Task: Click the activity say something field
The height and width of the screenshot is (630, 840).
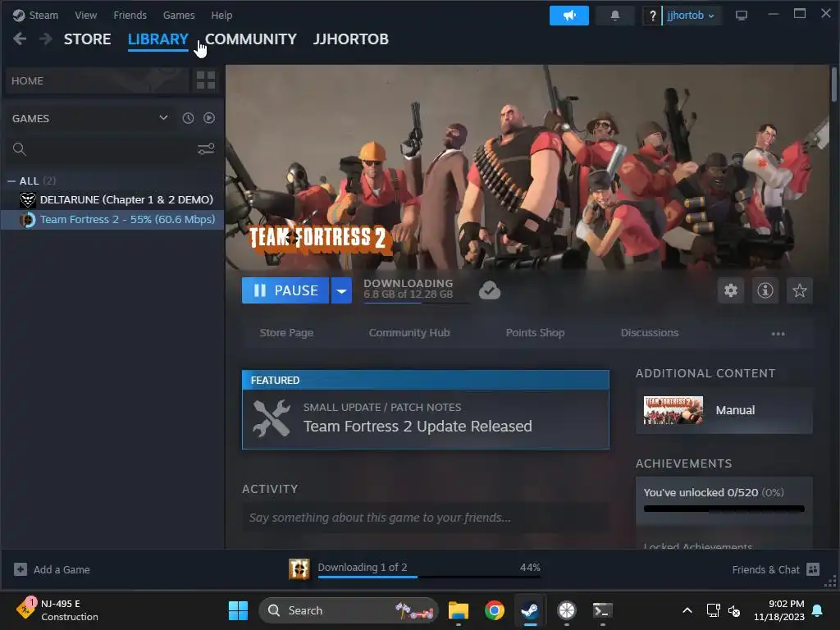Action: pos(426,518)
